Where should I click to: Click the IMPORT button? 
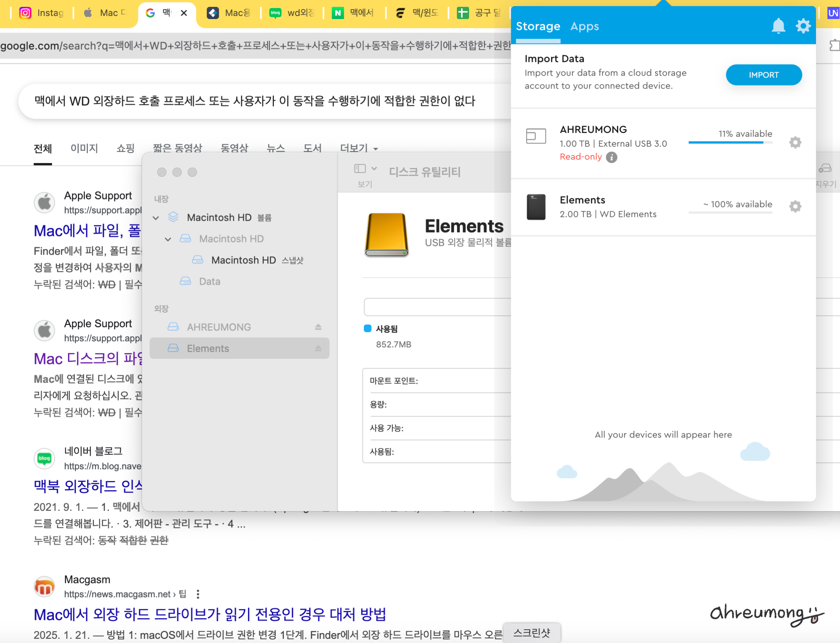click(x=764, y=75)
